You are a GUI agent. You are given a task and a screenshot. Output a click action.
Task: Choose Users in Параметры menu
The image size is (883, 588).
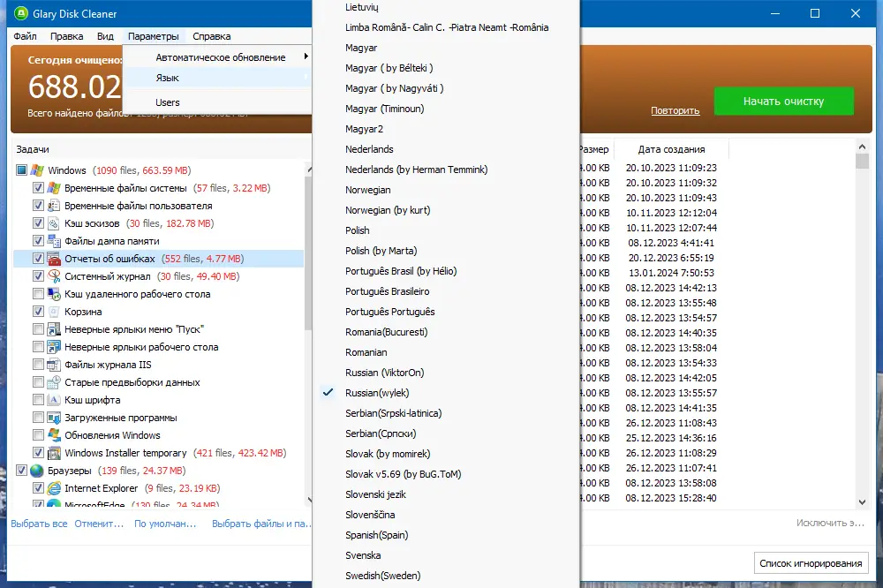[x=217, y=102]
